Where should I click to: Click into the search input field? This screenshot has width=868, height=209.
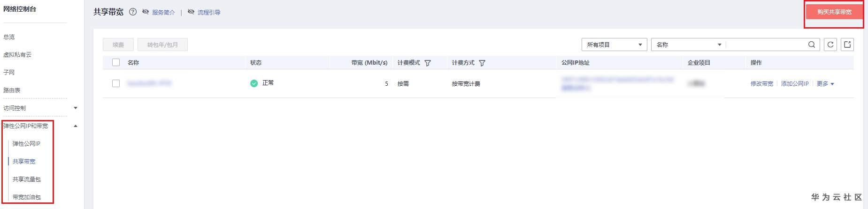766,45
